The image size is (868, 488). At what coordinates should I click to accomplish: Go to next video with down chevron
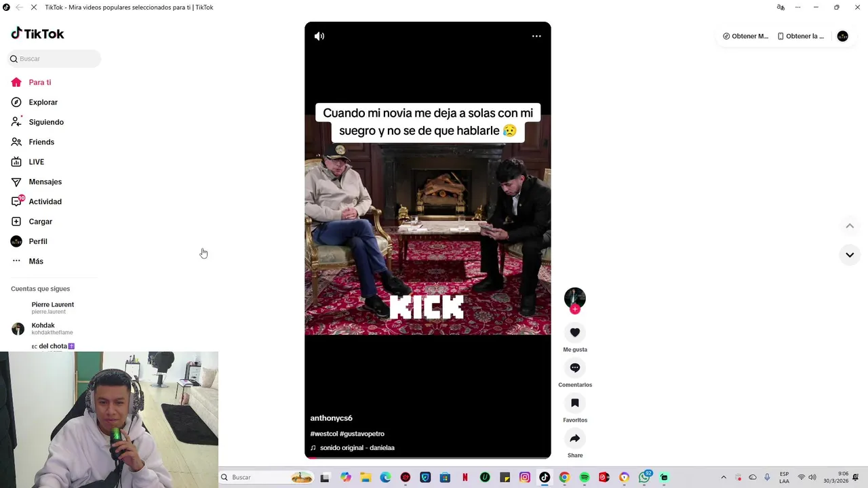[x=850, y=255]
